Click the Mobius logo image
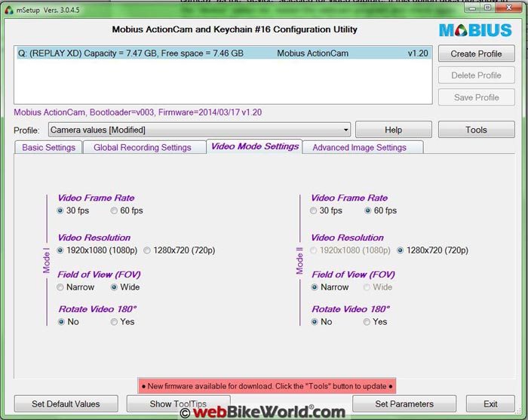 475,30
